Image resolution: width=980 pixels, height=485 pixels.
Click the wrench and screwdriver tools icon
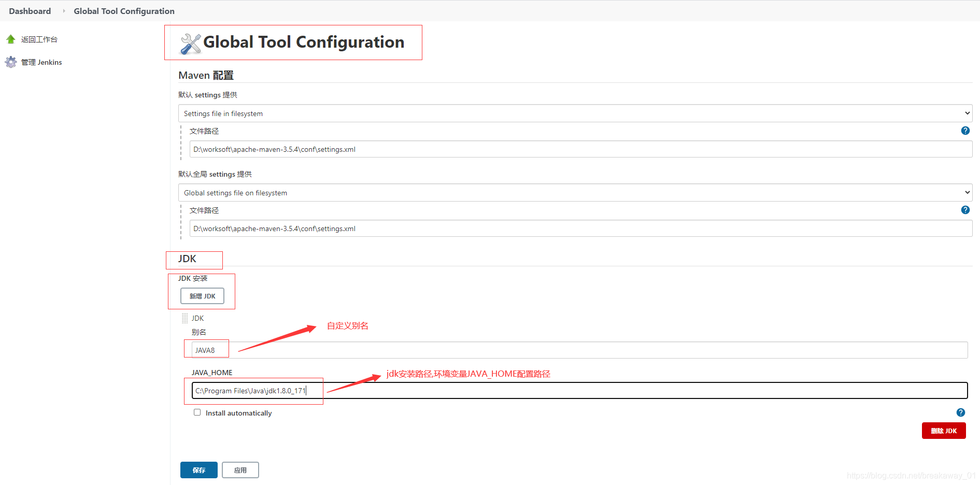pyautogui.click(x=190, y=44)
